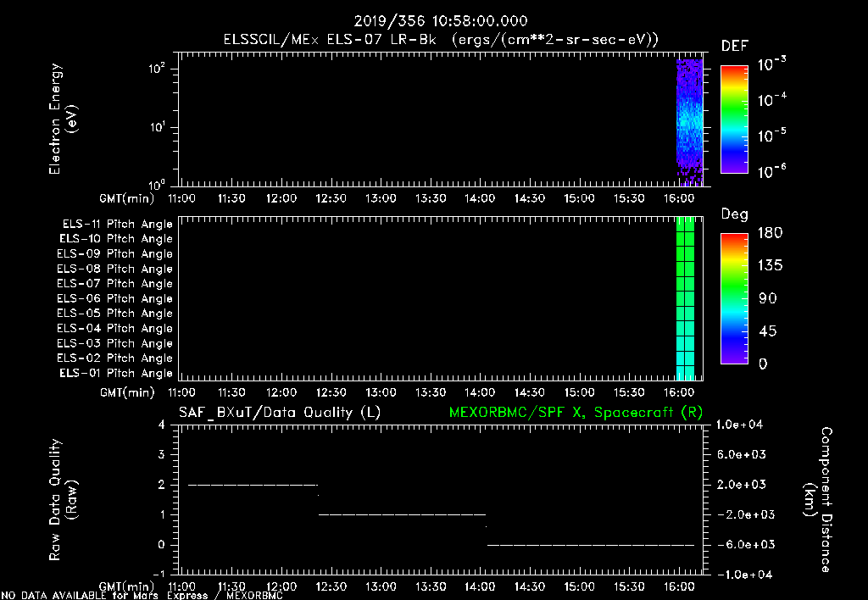Click the 13:30 time label under the data quality panel
This screenshot has width=868, height=600.
[x=430, y=586]
